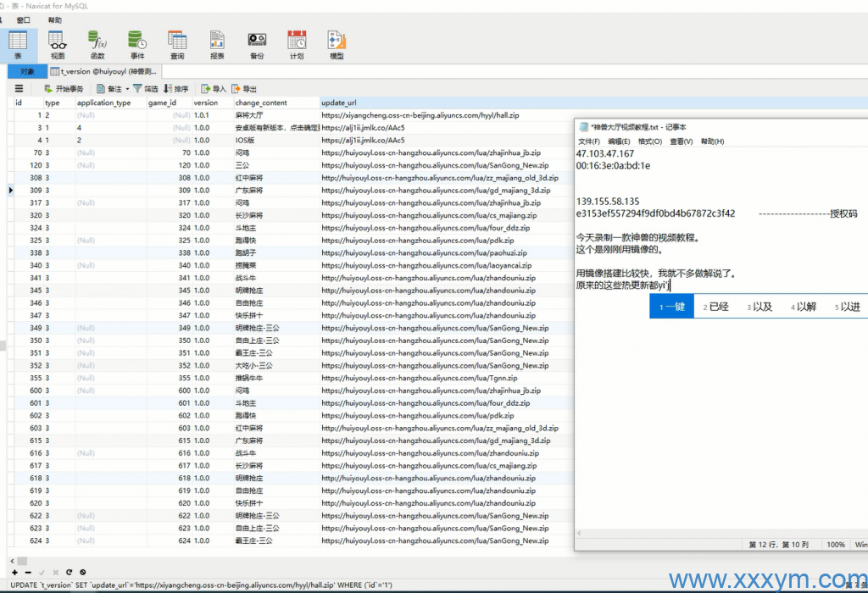Click the 函数 (Function) icon
868x593 pixels.
coord(97,44)
